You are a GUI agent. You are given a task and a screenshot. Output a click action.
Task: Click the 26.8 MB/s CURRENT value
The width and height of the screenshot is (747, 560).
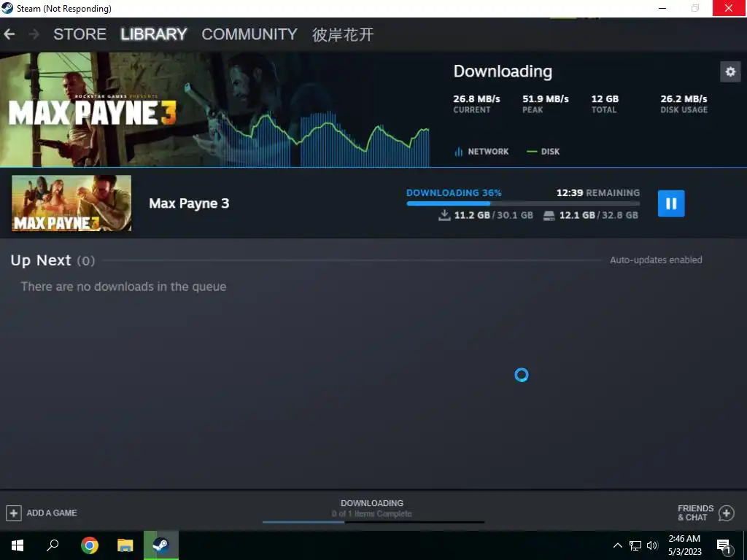(x=476, y=99)
